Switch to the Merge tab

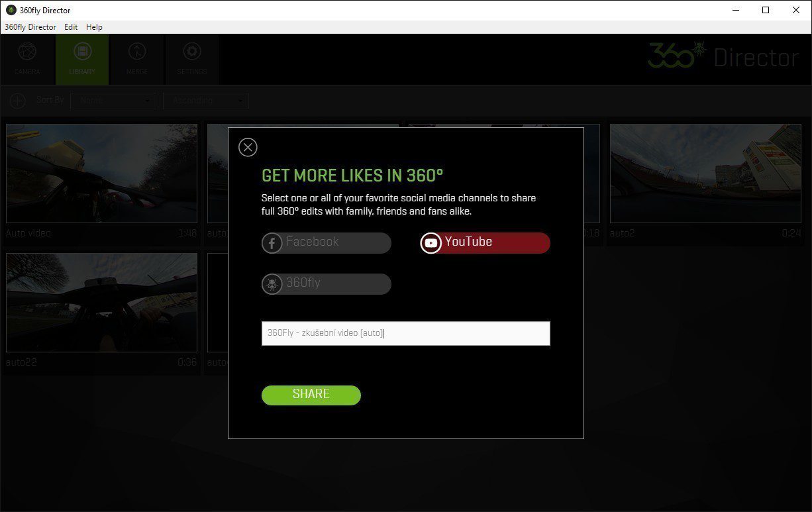coord(137,60)
